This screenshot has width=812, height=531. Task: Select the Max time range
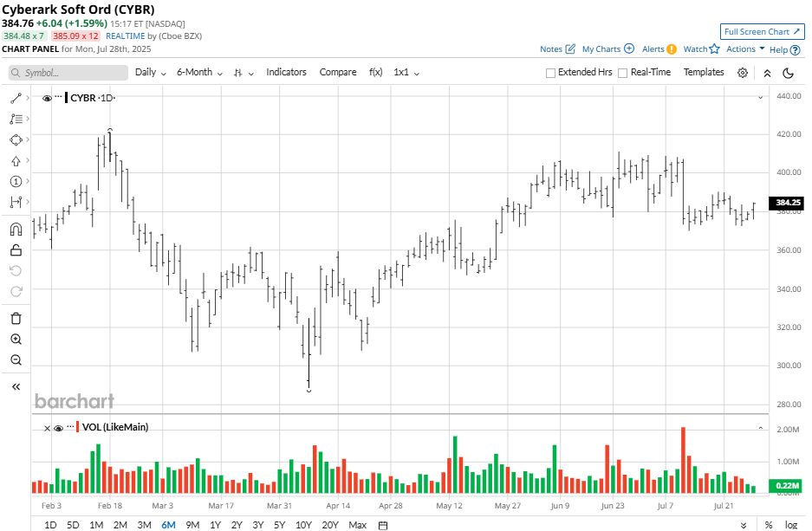[357, 525]
